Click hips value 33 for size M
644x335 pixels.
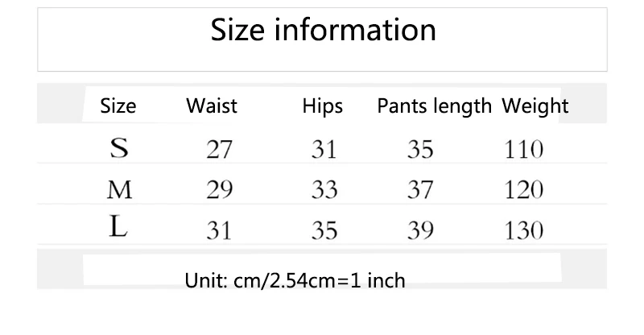point(324,190)
